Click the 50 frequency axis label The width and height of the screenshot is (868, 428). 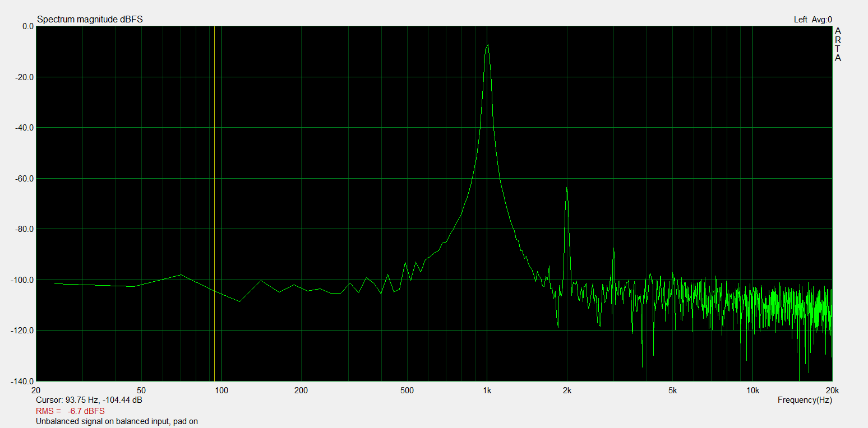141,390
